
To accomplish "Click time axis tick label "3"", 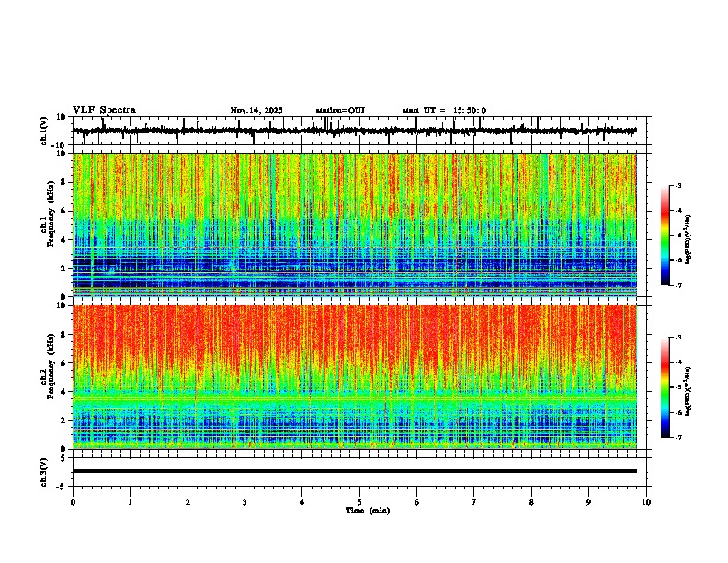I will click(245, 502).
